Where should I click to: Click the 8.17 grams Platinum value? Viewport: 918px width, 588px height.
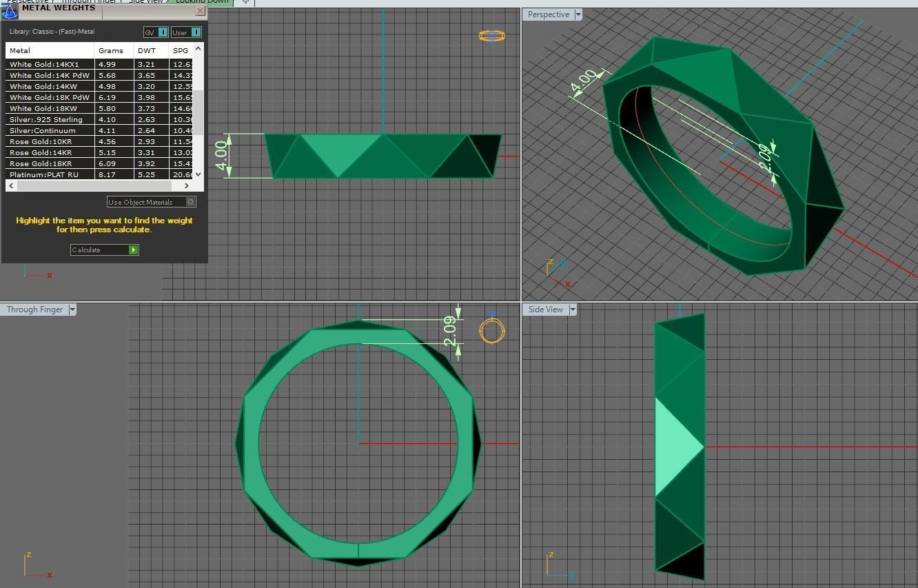pyautogui.click(x=114, y=174)
